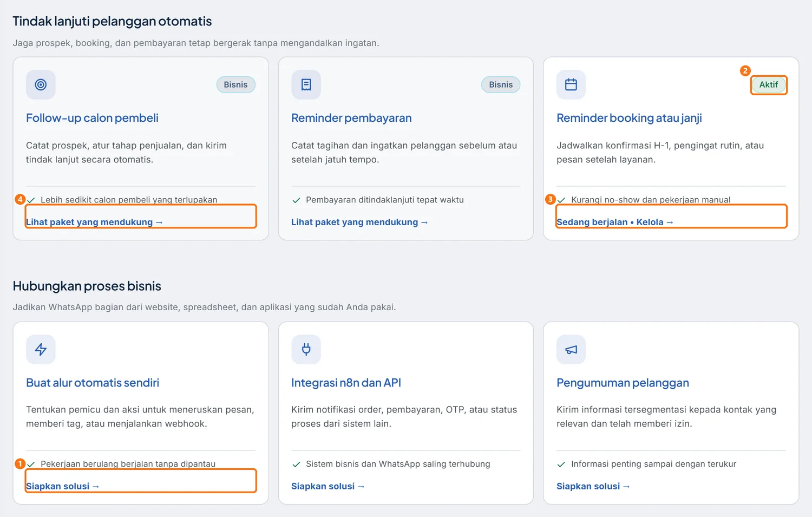Click description starting 'Jadwalkan konfirmasi H-1'

660,153
